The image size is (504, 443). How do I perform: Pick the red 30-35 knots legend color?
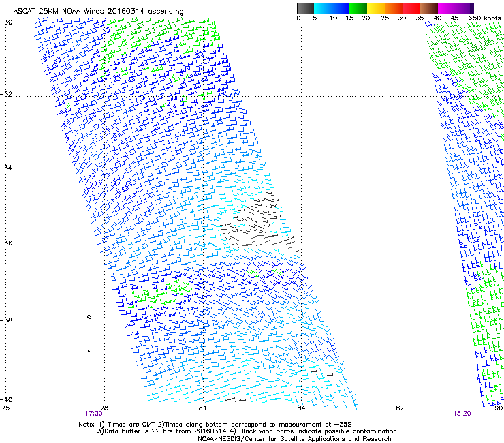pyautogui.click(x=411, y=8)
